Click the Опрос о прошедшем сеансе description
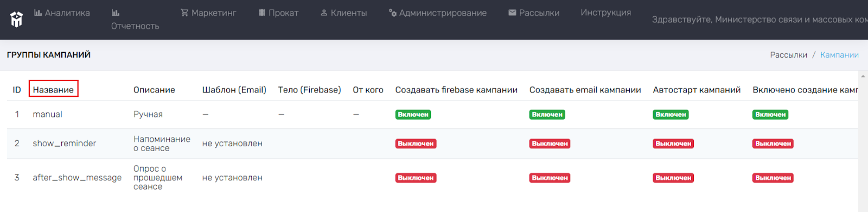The width and height of the screenshot is (868, 212). [x=158, y=178]
